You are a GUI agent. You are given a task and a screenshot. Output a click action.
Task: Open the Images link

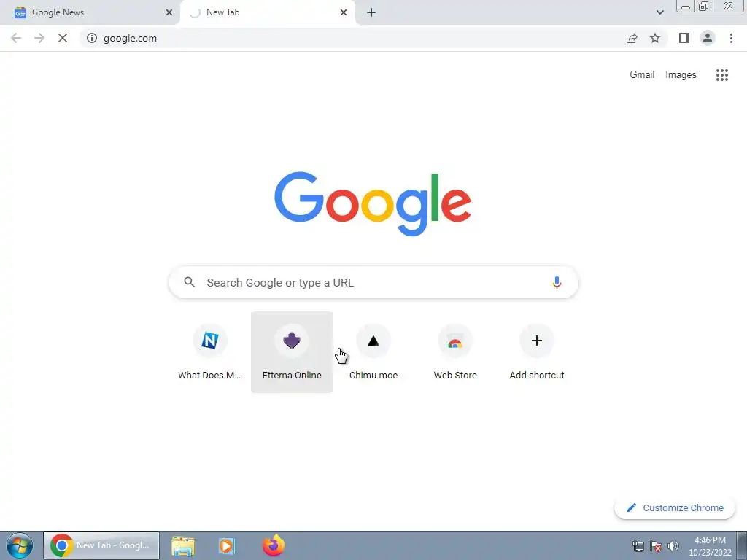pyautogui.click(x=681, y=75)
